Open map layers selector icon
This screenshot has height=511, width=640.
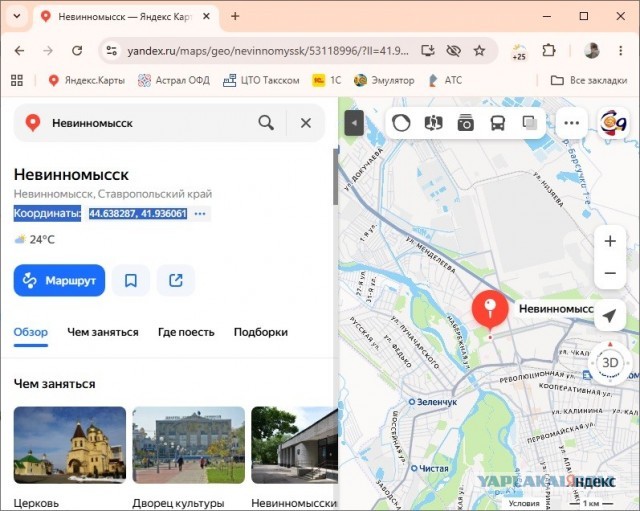pyautogui.click(x=529, y=122)
